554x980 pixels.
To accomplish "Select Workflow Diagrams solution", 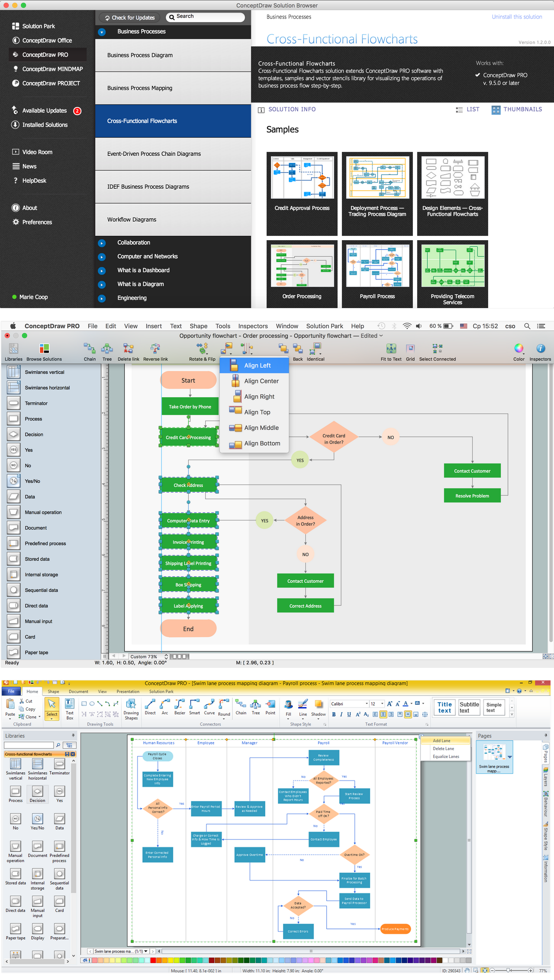I will pyautogui.click(x=173, y=220).
